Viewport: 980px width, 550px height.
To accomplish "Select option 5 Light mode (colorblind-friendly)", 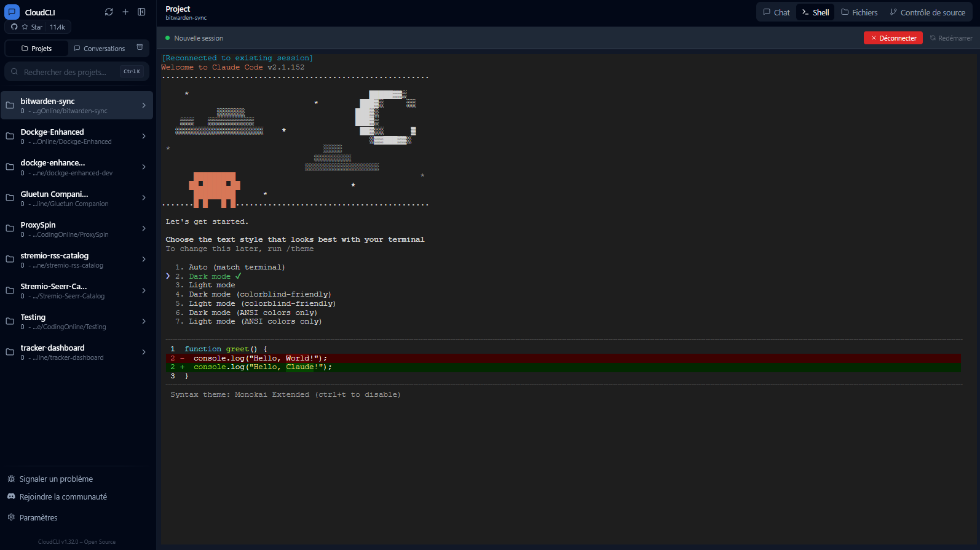I will pos(256,303).
